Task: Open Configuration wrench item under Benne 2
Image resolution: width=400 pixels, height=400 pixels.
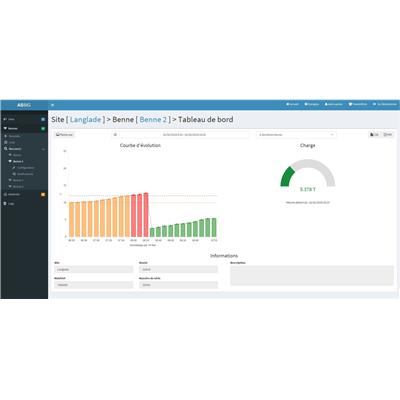Action: click(23, 168)
